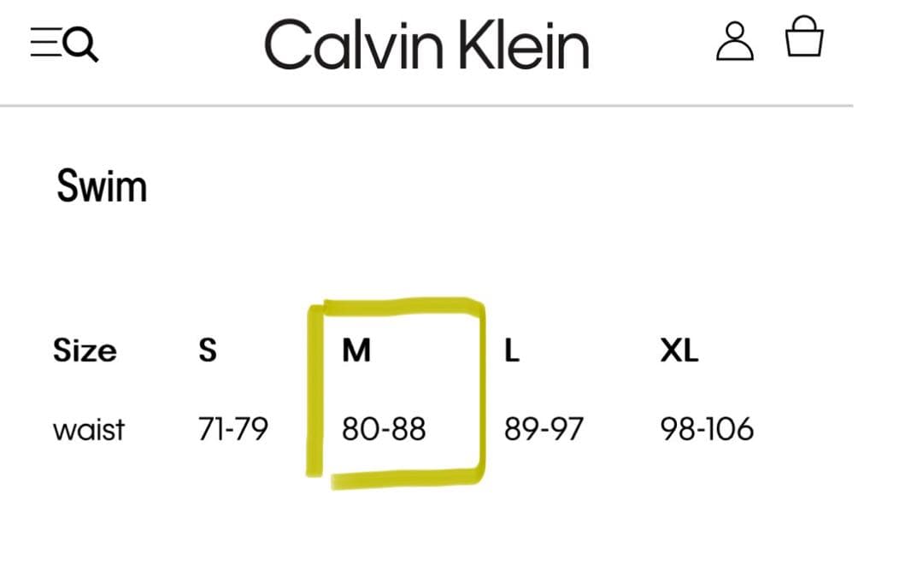Viewport: 923px width, 588px height.
Task: Click the Size row header
Action: pos(85,350)
